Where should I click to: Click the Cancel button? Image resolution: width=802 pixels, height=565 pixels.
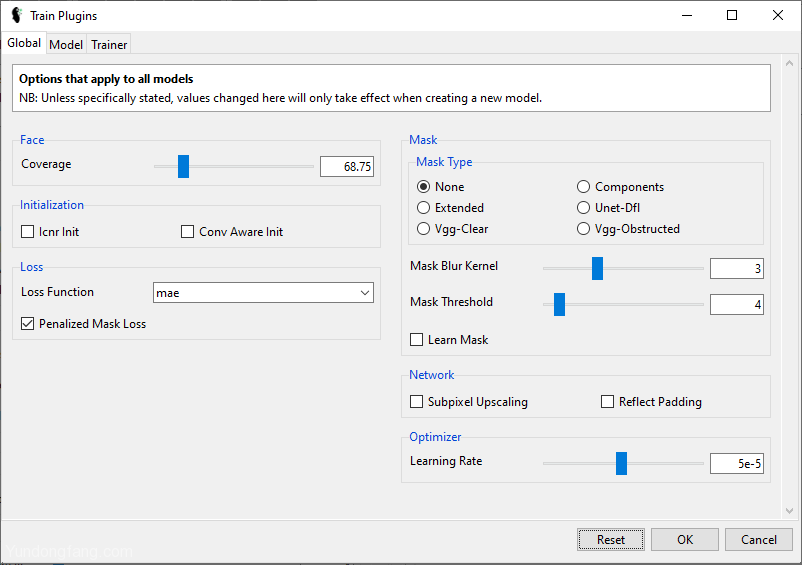click(759, 539)
